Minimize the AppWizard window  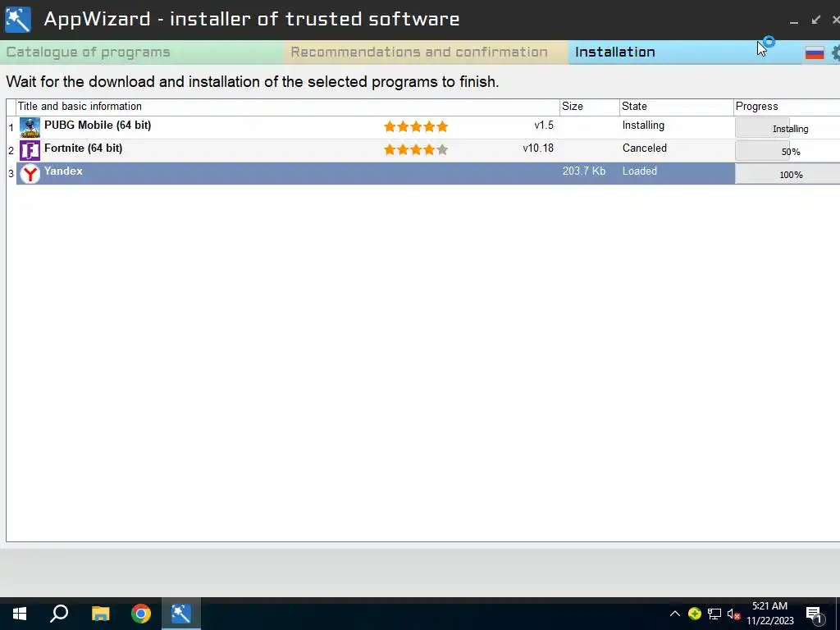[794, 21]
